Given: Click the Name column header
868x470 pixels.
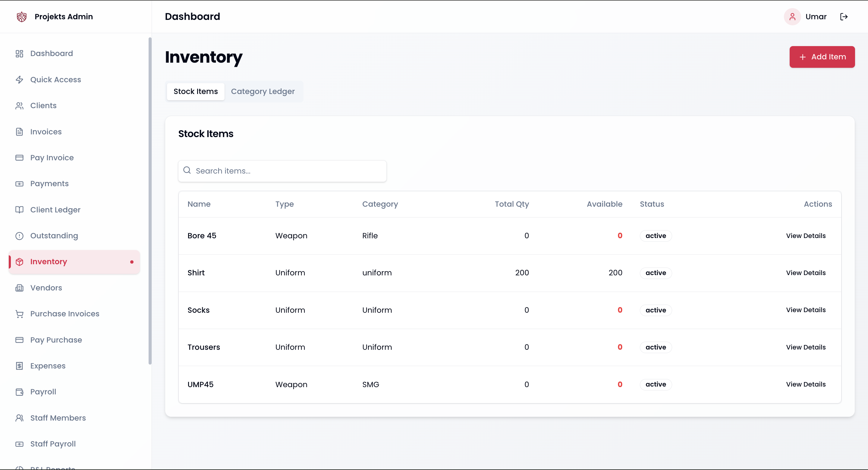Looking at the screenshot, I should (199, 204).
